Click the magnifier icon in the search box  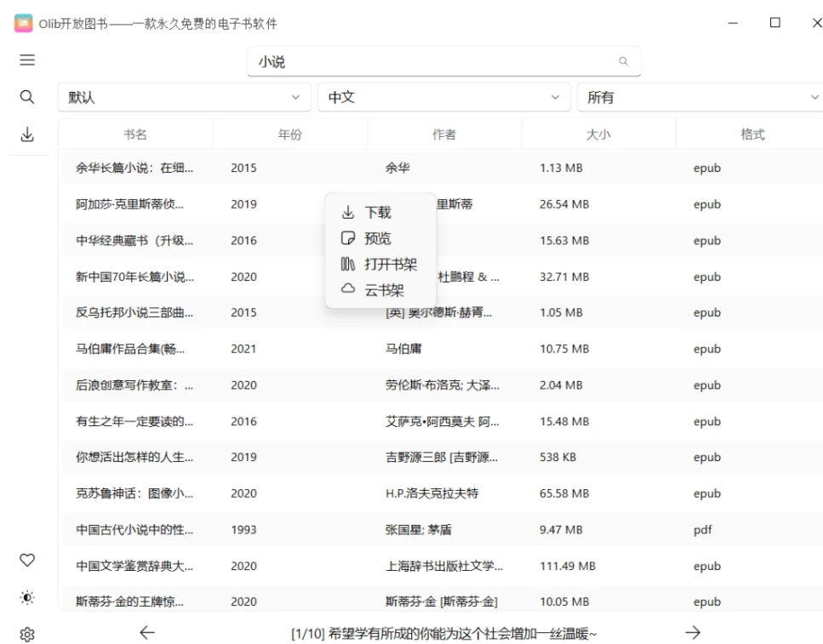(623, 61)
